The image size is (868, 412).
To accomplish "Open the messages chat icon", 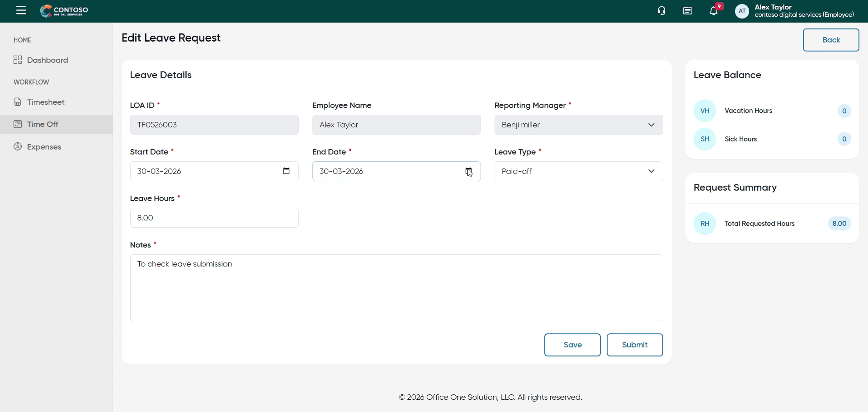I will [687, 11].
